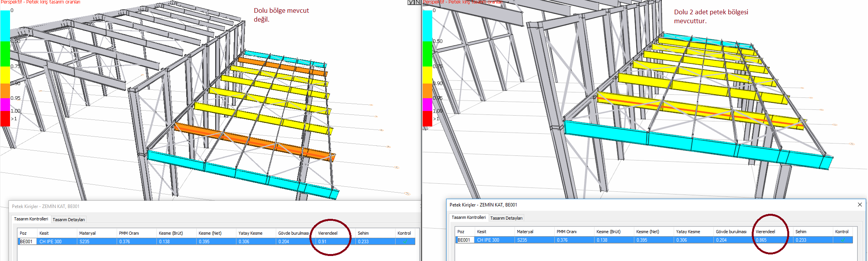Select Tasarım Kontrolleri tab in left dialog

coord(31,219)
